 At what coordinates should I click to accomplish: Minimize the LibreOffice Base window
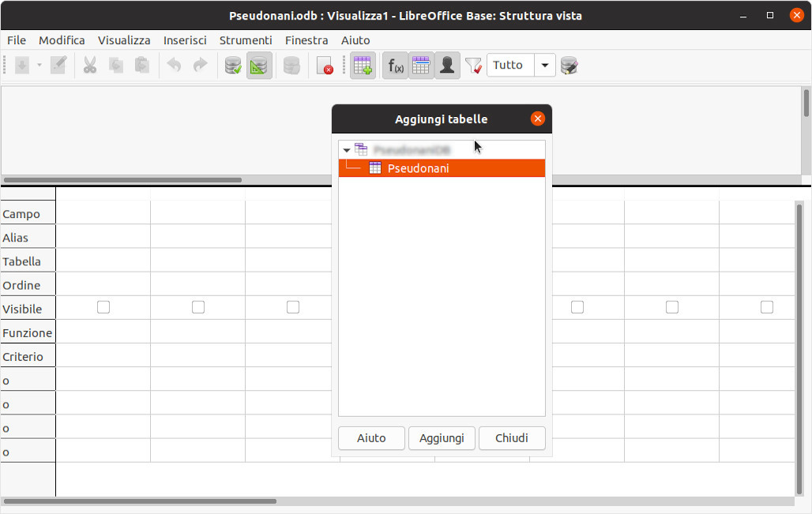743,16
